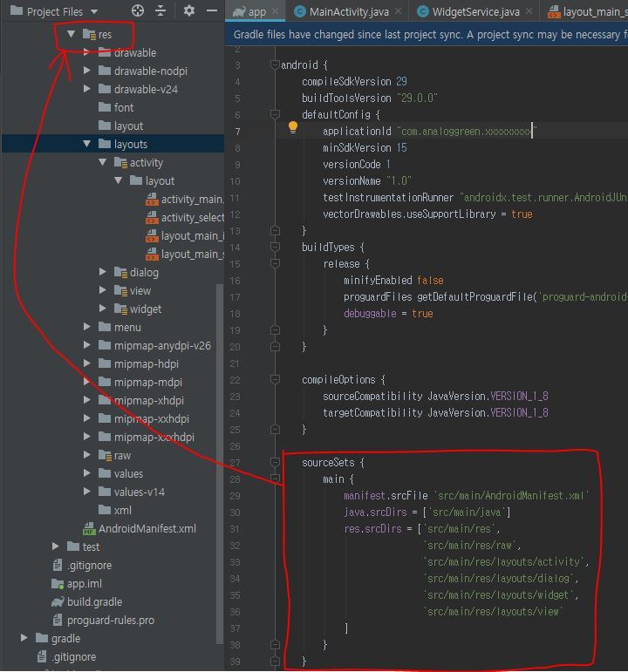The height and width of the screenshot is (672, 628).
Task: Click the compileSdkVersion 29 number
Action: click(x=401, y=81)
